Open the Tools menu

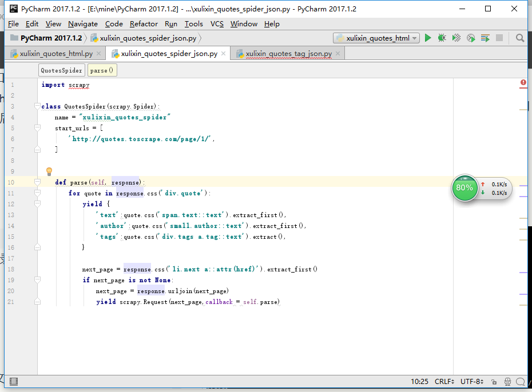pos(194,24)
